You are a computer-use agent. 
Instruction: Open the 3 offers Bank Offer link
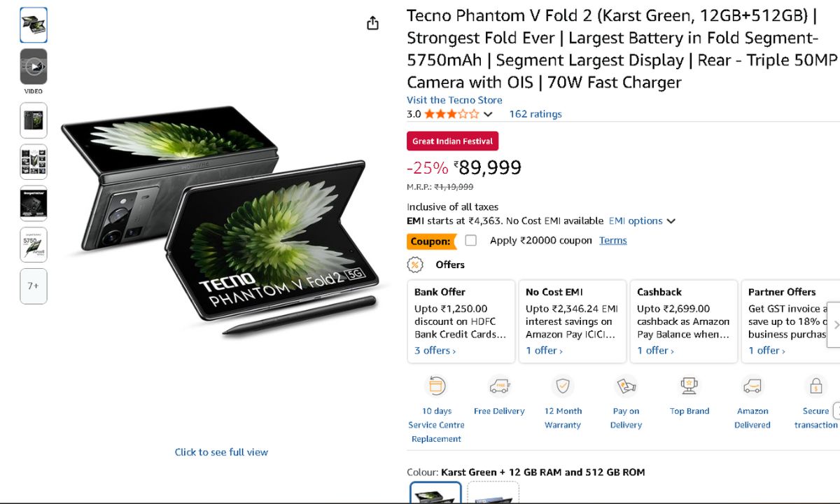(x=435, y=351)
